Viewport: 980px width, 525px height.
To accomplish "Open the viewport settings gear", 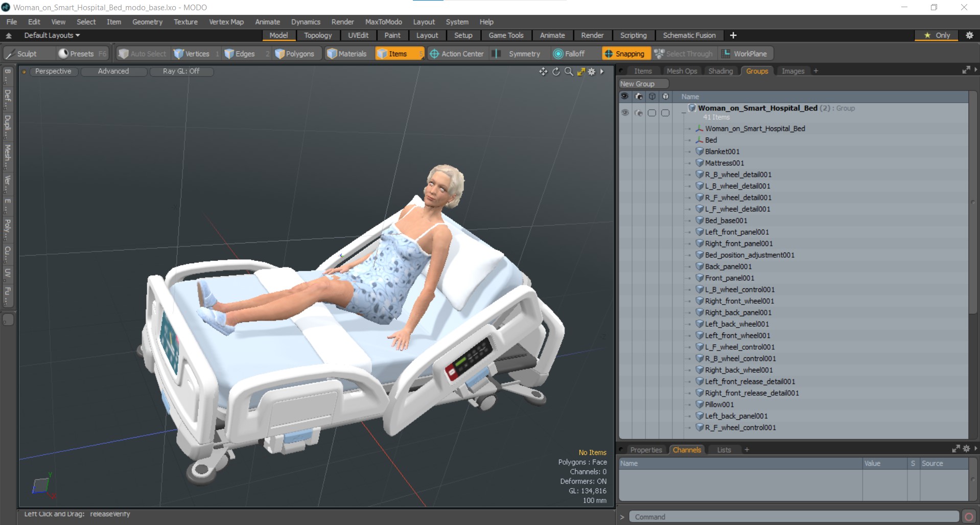I will 592,72.
